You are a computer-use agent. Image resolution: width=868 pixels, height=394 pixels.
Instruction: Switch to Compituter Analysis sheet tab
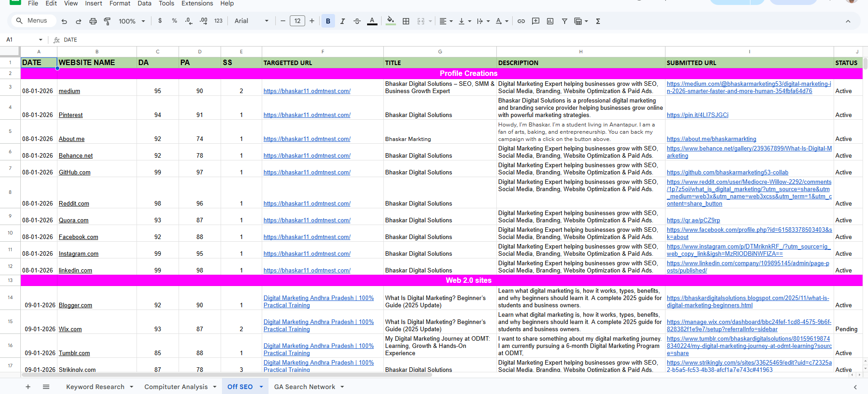[x=176, y=387]
